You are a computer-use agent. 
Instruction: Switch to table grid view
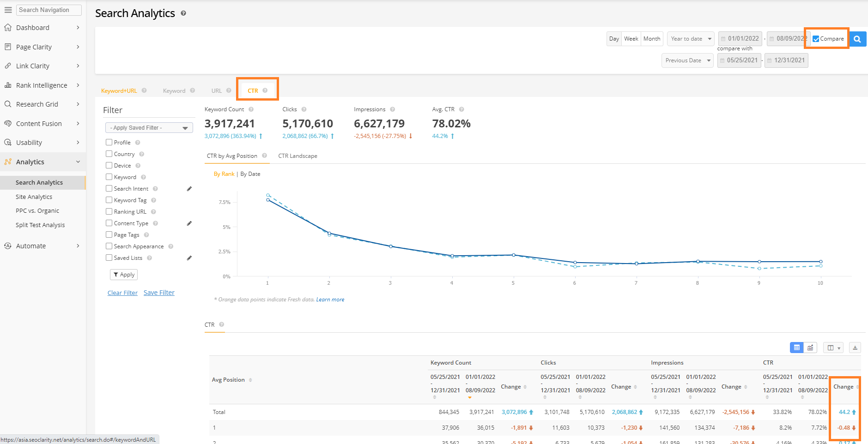797,348
